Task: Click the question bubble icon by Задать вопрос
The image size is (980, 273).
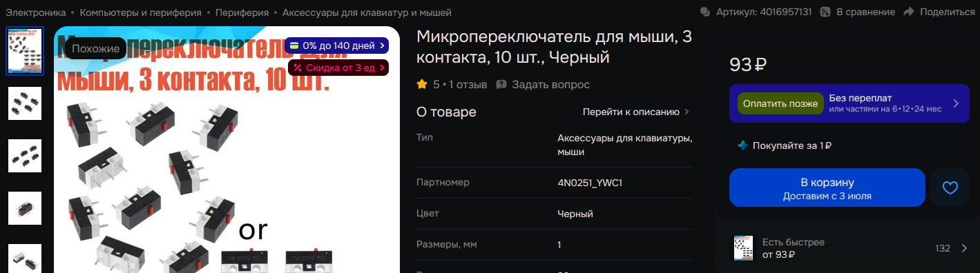Action: (501, 84)
